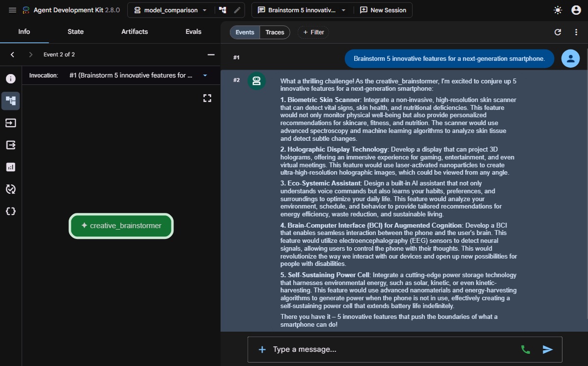Open the raw JSON braces sidebar icon
The width and height of the screenshot is (588, 366).
click(10, 211)
